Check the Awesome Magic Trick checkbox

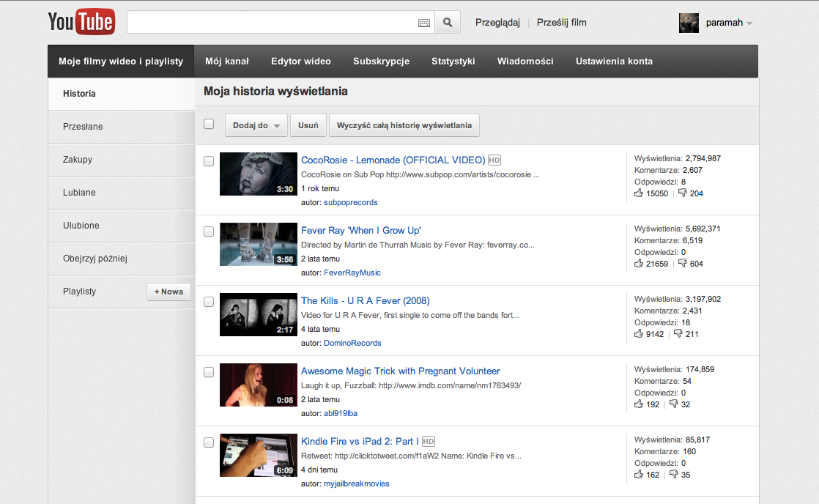click(209, 372)
